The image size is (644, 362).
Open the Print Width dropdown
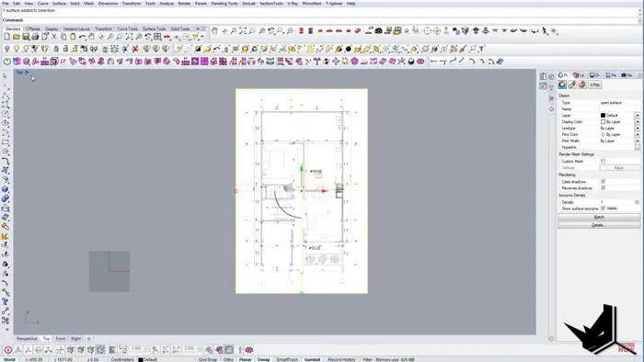pos(637,141)
